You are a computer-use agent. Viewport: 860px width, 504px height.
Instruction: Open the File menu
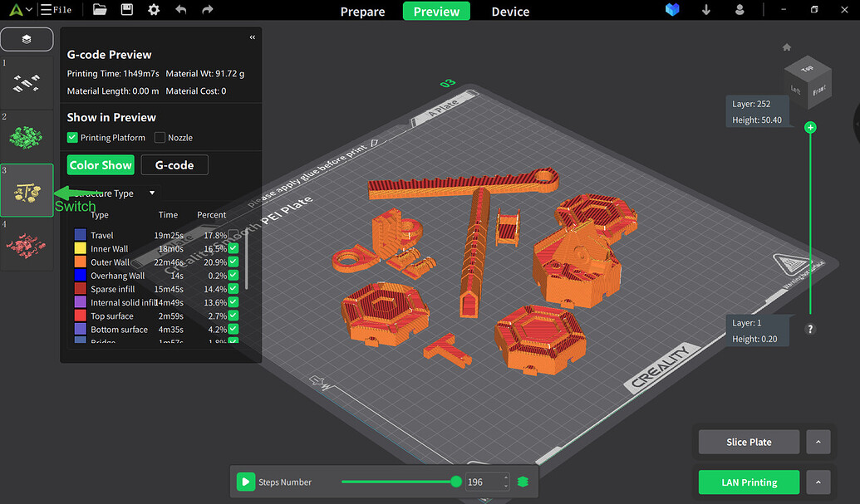(x=57, y=10)
